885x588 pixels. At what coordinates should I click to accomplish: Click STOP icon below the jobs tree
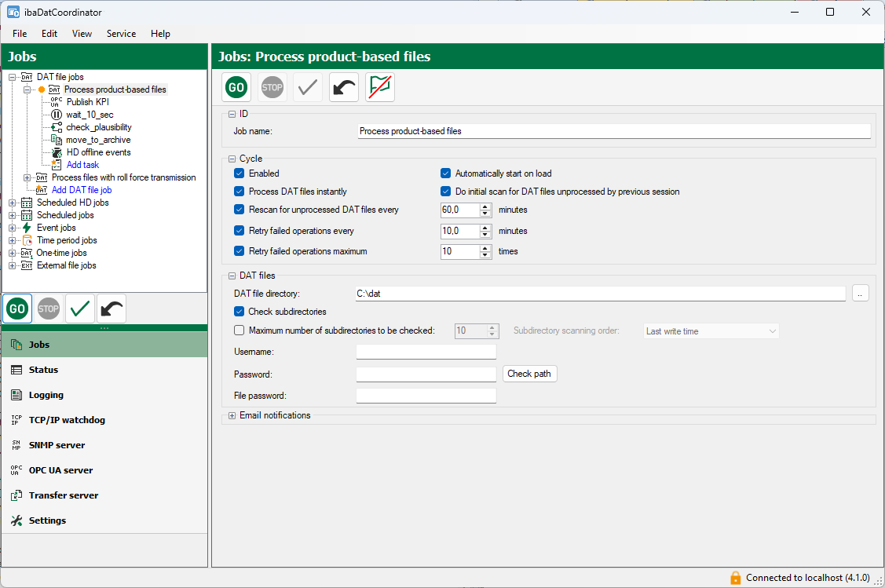coord(49,309)
